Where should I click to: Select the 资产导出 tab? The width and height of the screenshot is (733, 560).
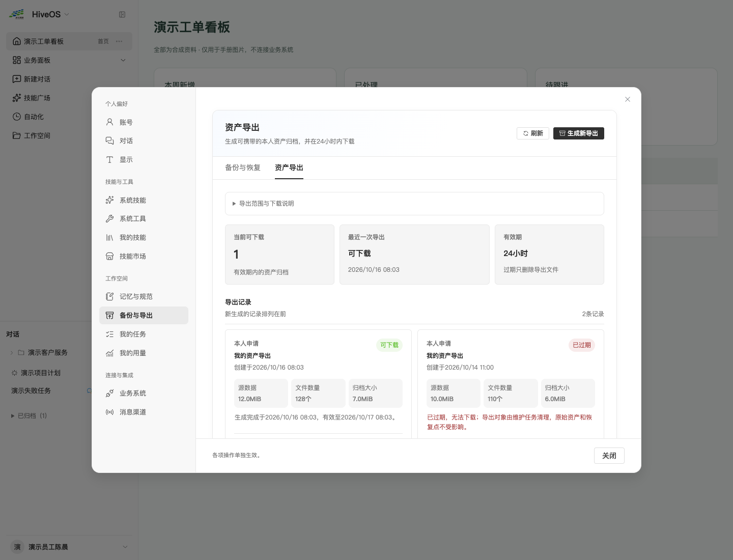click(289, 167)
